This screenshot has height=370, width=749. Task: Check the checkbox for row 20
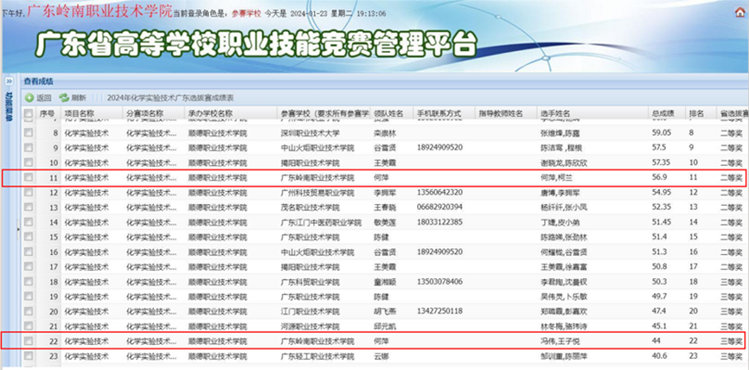point(29,311)
